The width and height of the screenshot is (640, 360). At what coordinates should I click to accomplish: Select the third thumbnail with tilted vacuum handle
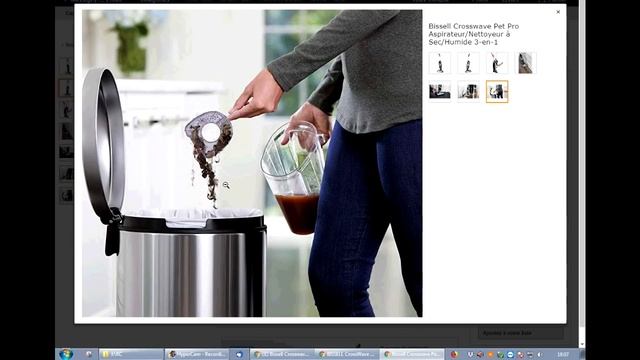[497, 63]
